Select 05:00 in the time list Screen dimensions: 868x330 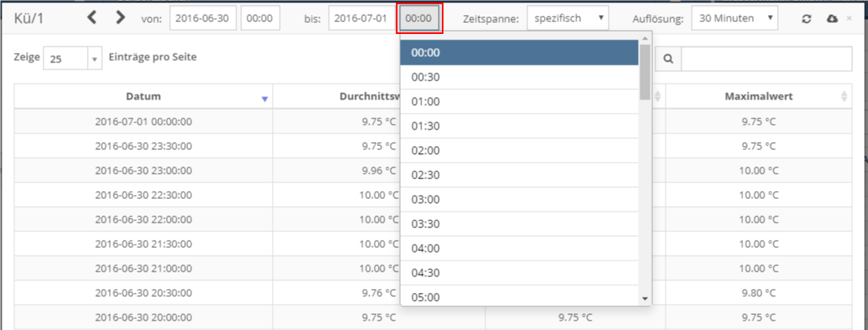pos(519,296)
